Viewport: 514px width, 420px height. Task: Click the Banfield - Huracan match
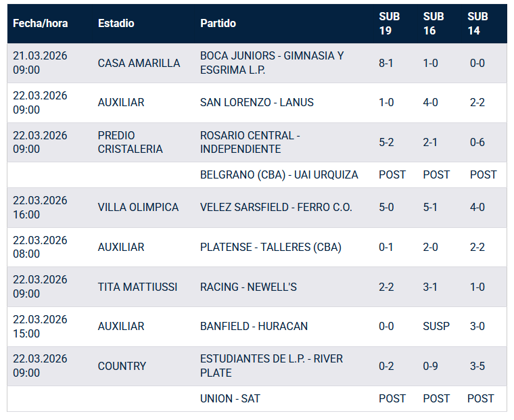click(254, 326)
